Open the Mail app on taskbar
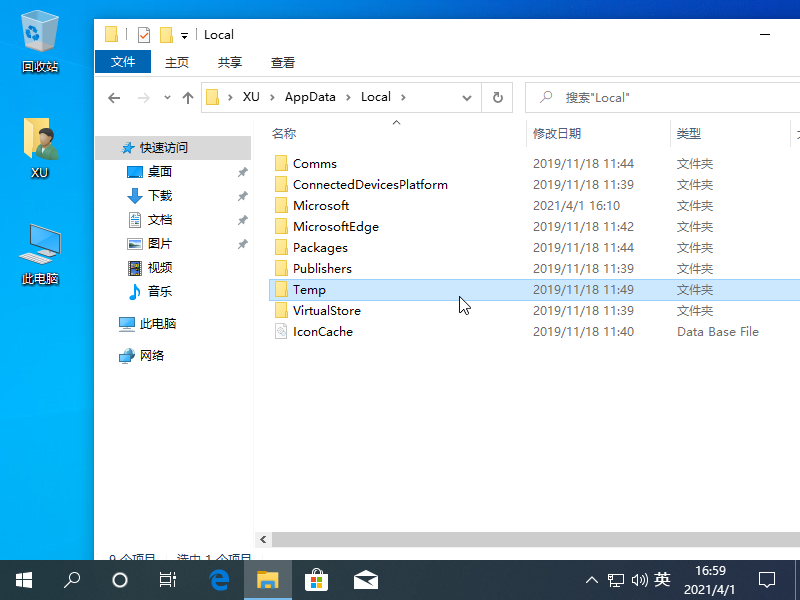This screenshot has width=800, height=600. 365,579
